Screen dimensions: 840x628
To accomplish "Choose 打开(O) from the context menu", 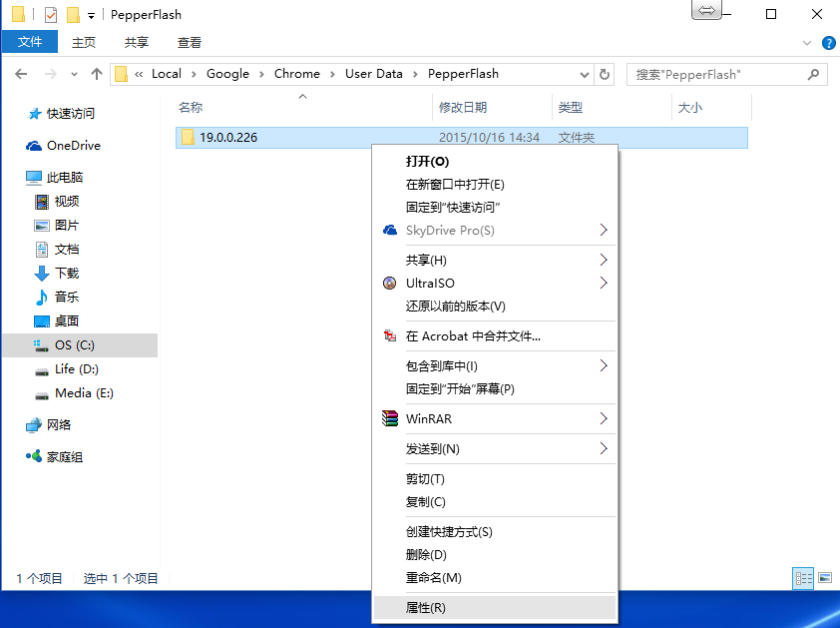I will pos(495,162).
